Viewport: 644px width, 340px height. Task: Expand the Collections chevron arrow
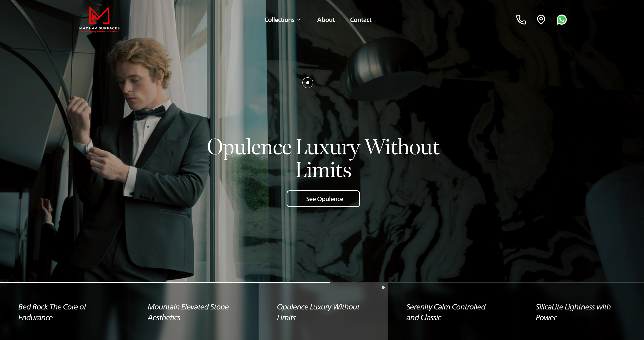point(299,20)
